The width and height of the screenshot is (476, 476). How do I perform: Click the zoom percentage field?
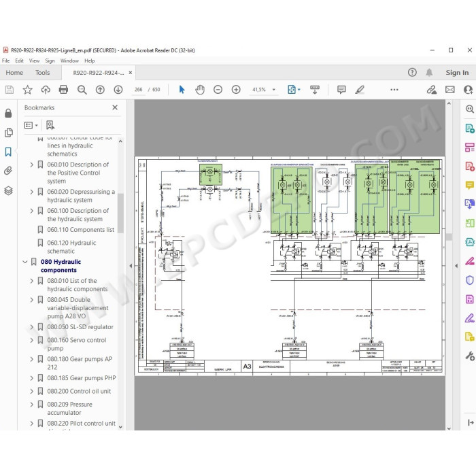pos(259,90)
